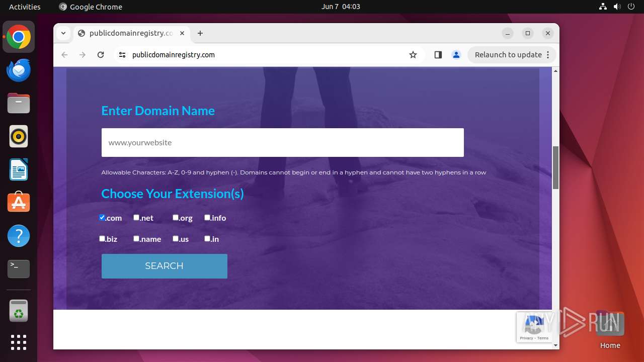Viewport: 644px width, 362px height.
Task: Open reCAPTCHA Privacy link
Action: (x=526, y=338)
